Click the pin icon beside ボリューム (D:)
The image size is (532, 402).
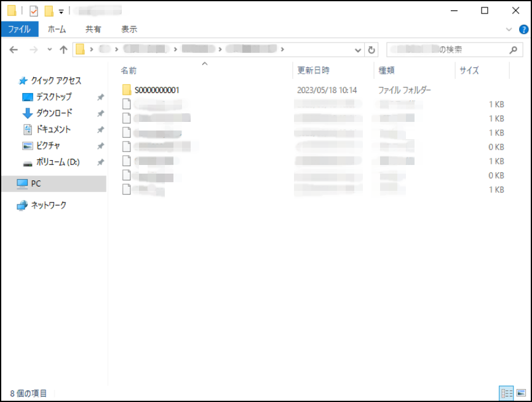point(100,163)
